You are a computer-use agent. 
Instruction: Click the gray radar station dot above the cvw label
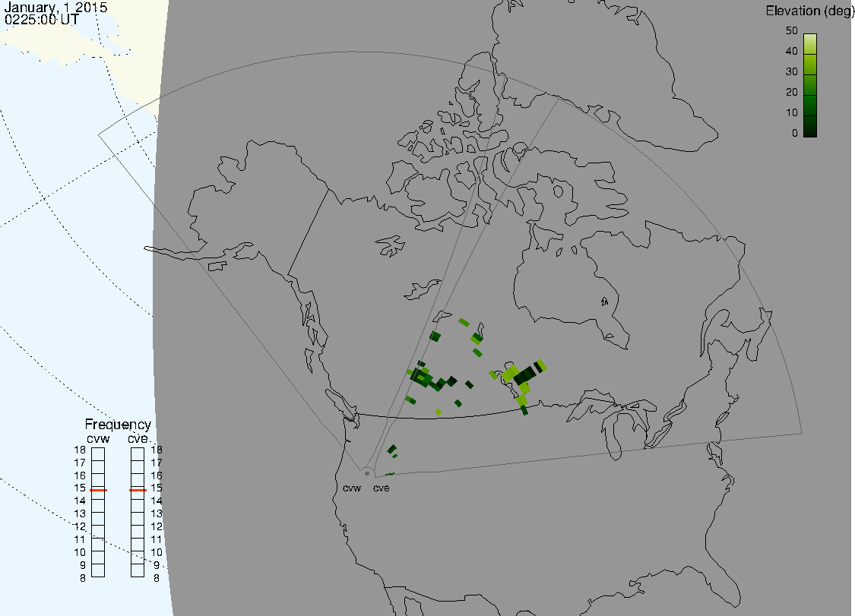click(367, 473)
